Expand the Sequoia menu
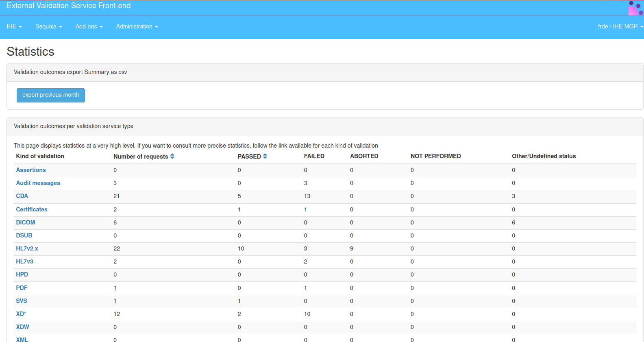The width and height of the screenshot is (644, 342). (x=48, y=26)
